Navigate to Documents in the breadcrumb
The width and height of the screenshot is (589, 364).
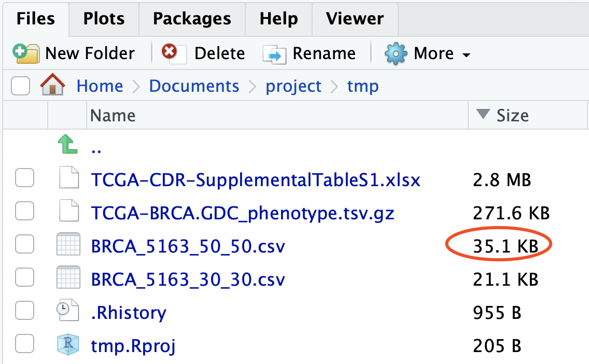click(x=194, y=86)
